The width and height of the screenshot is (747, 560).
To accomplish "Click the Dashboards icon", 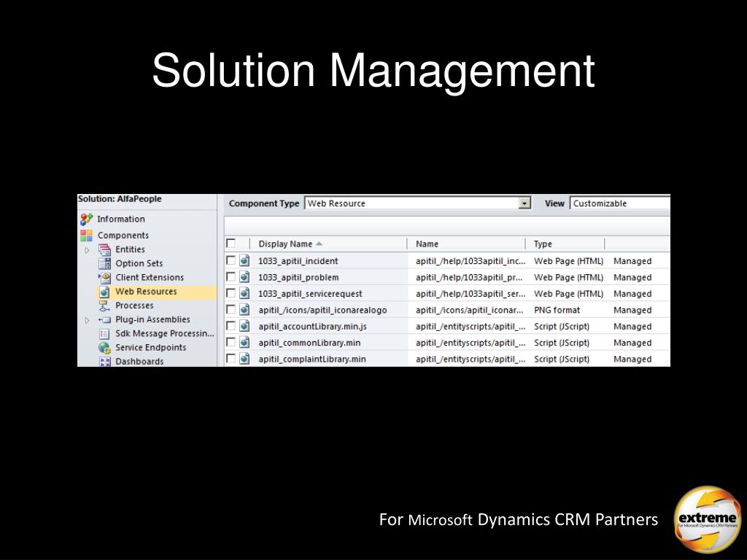I will [x=104, y=362].
